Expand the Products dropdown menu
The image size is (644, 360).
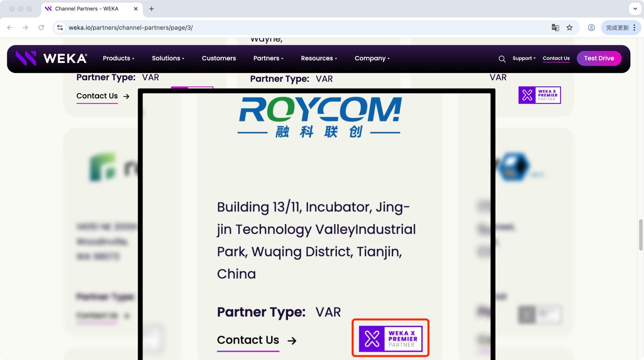click(118, 58)
